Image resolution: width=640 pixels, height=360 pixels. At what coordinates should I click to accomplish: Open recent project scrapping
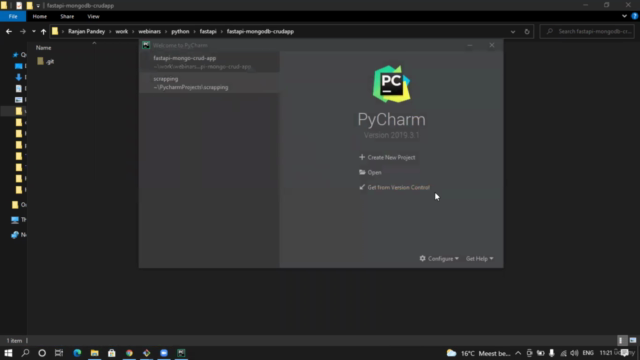point(209,83)
